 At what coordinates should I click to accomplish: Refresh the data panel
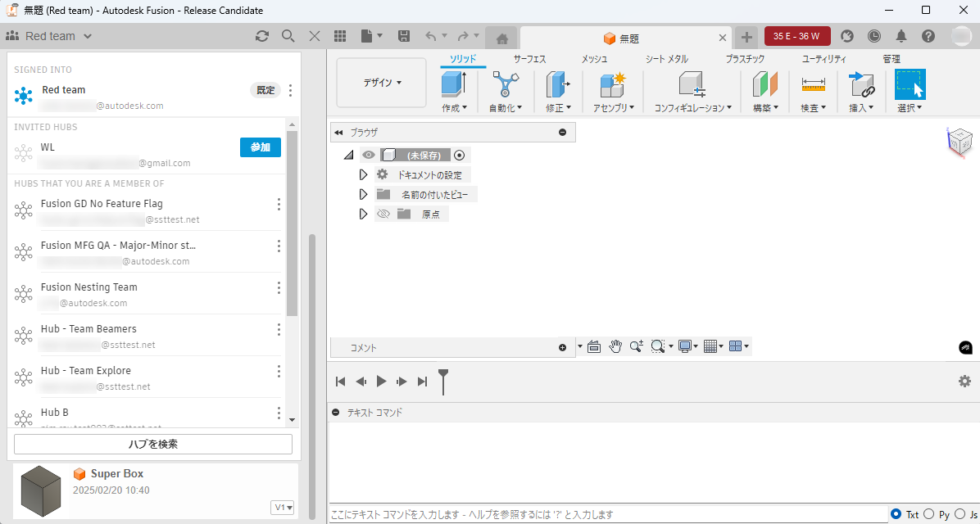(x=262, y=36)
